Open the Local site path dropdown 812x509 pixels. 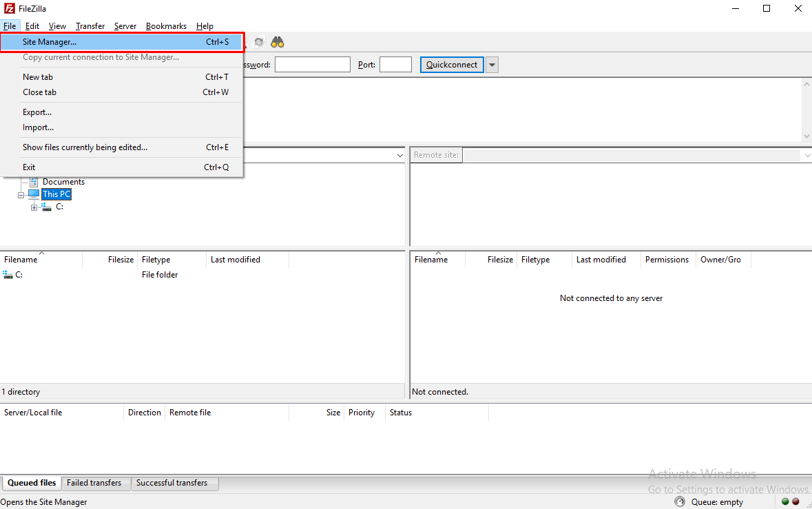[399, 156]
